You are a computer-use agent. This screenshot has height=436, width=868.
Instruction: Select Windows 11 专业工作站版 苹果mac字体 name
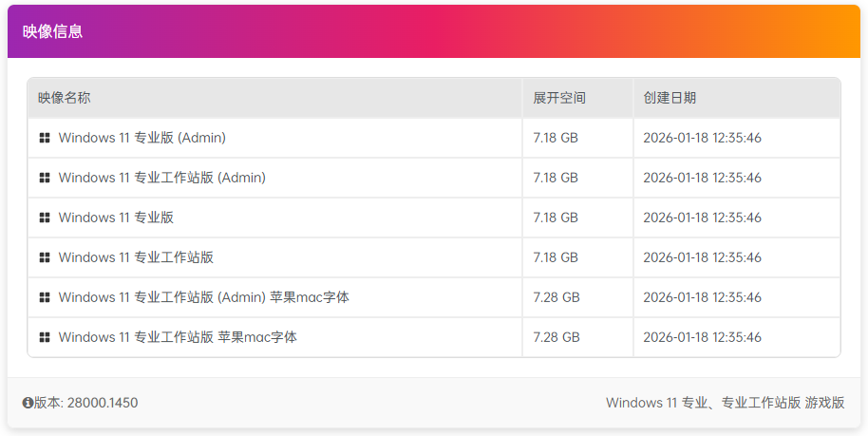pos(178,337)
